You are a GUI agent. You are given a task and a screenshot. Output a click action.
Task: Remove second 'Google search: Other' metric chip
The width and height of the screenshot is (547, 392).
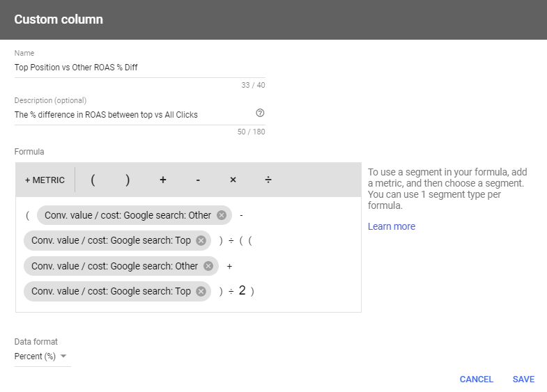tap(208, 266)
